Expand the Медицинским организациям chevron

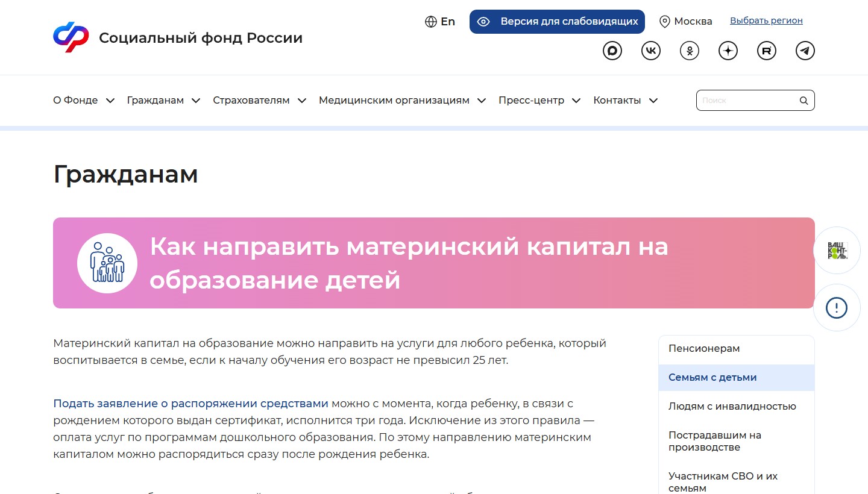(482, 101)
